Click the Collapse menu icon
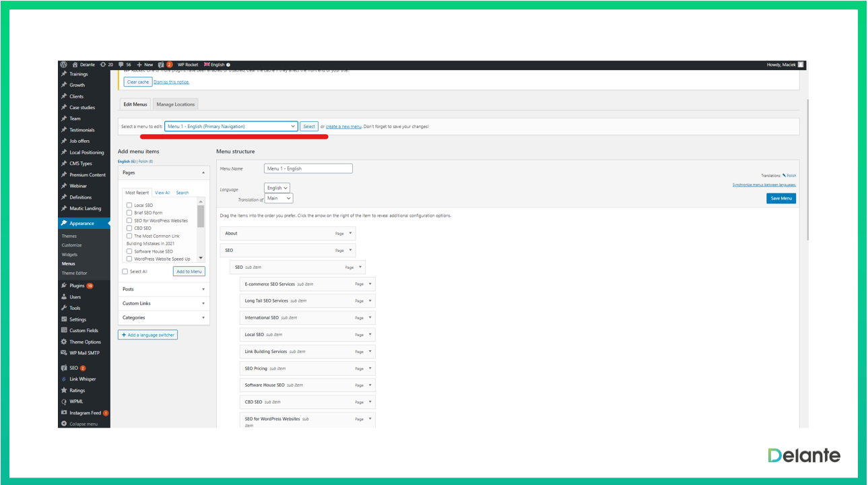The width and height of the screenshot is (868, 485). (x=64, y=424)
